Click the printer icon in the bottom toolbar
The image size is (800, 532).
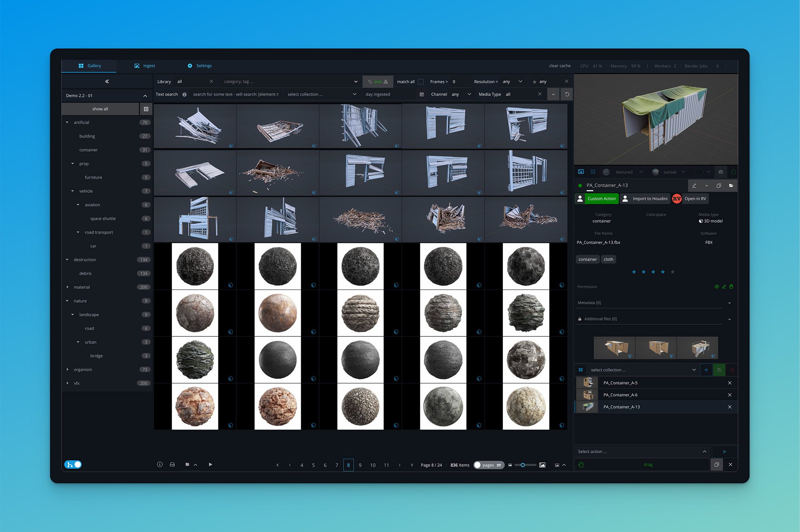pyautogui.click(x=172, y=464)
